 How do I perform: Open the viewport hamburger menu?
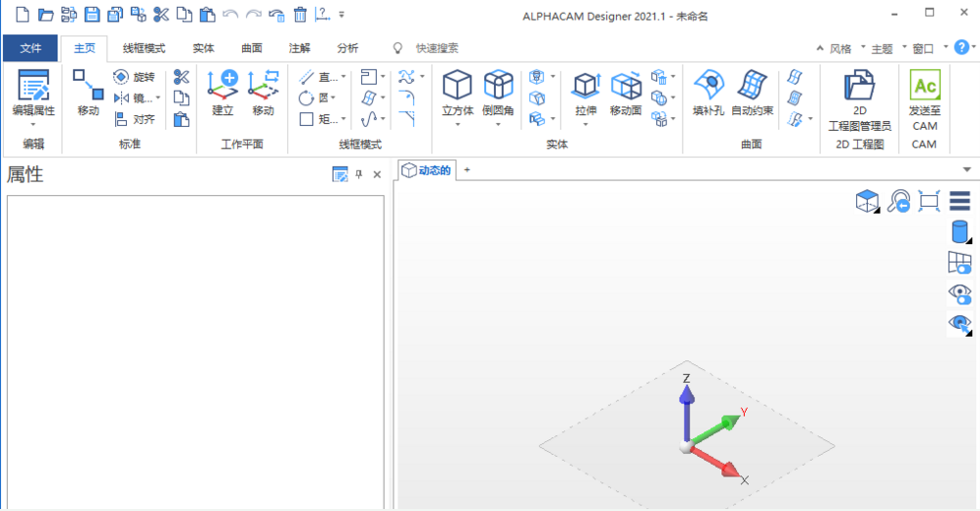point(960,202)
